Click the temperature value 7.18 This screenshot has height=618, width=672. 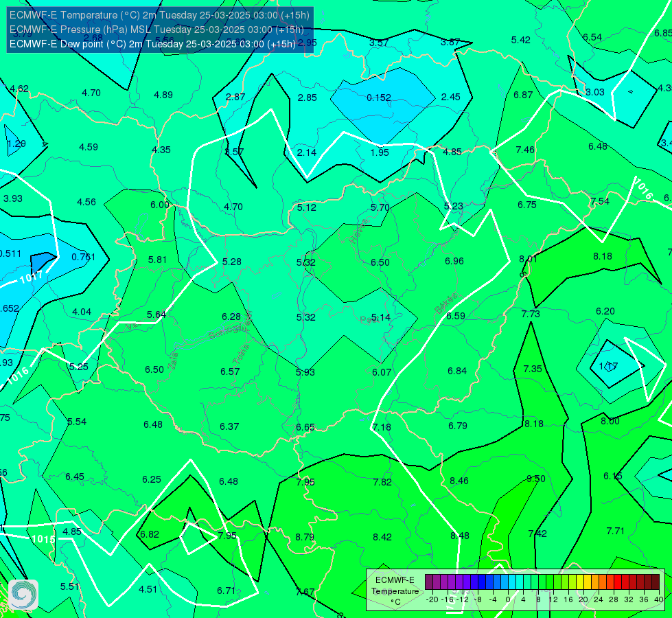point(382,427)
